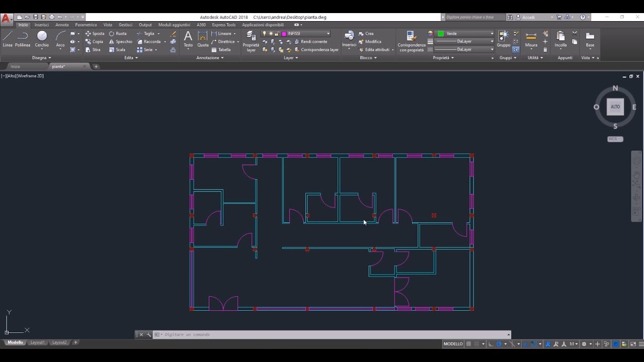Click the Verde green color swatch
The width and height of the screenshot is (644, 362).
pyautogui.click(x=441, y=34)
